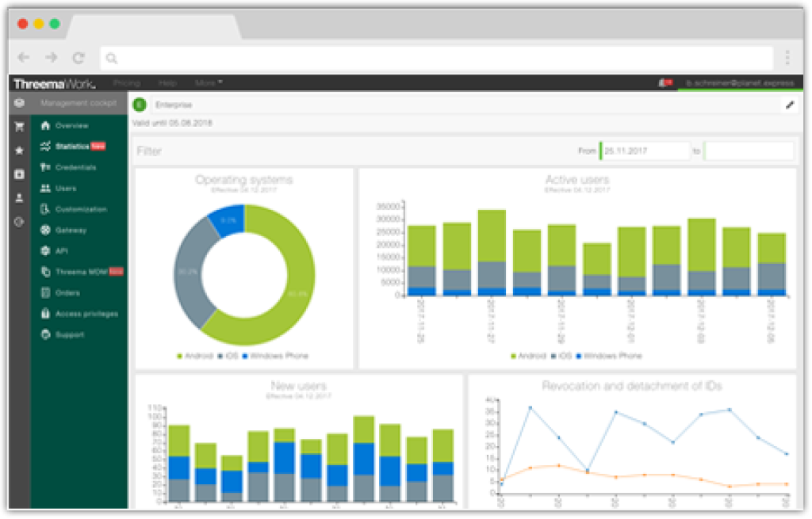
Task: Click the Help link in top bar
Action: (x=167, y=83)
